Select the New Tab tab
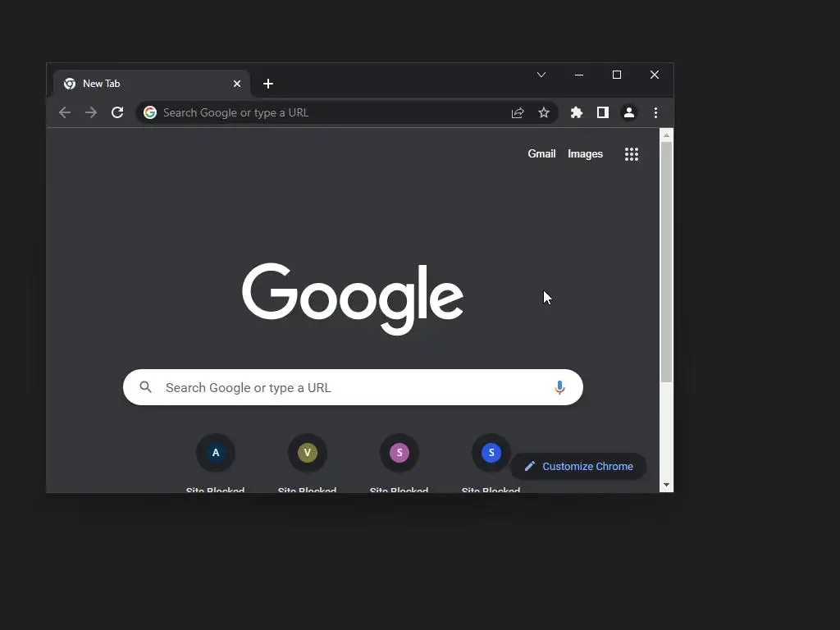The image size is (840, 630). point(152,84)
